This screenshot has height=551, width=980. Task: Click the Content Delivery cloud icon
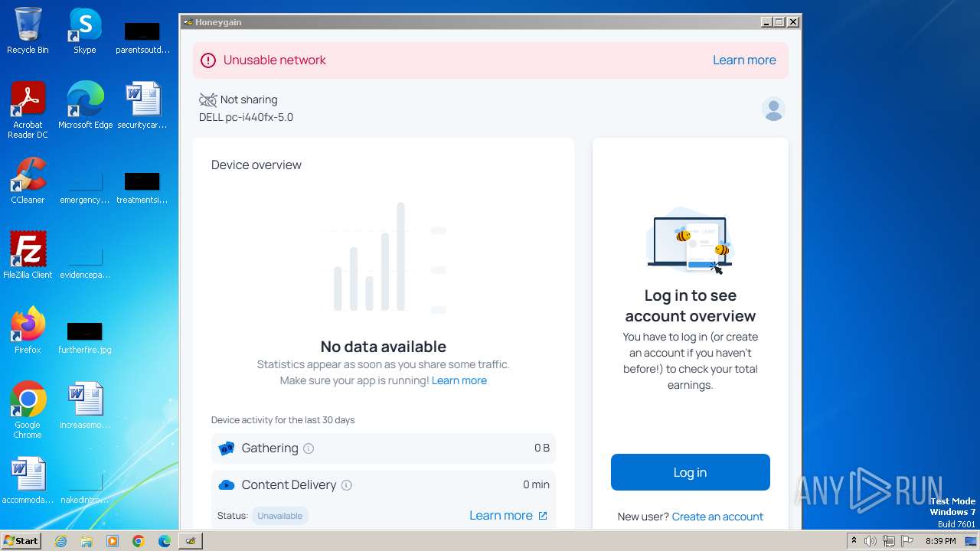click(x=227, y=485)
